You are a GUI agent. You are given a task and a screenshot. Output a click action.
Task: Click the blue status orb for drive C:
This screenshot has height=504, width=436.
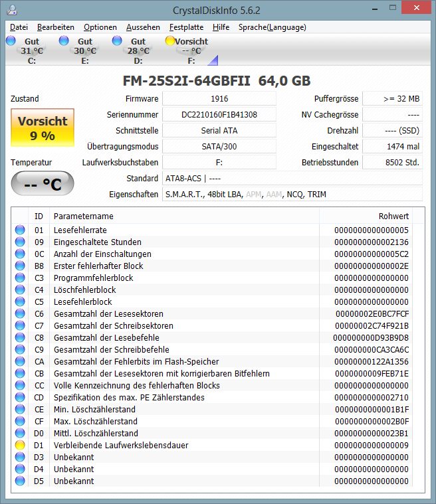(11, 41)
